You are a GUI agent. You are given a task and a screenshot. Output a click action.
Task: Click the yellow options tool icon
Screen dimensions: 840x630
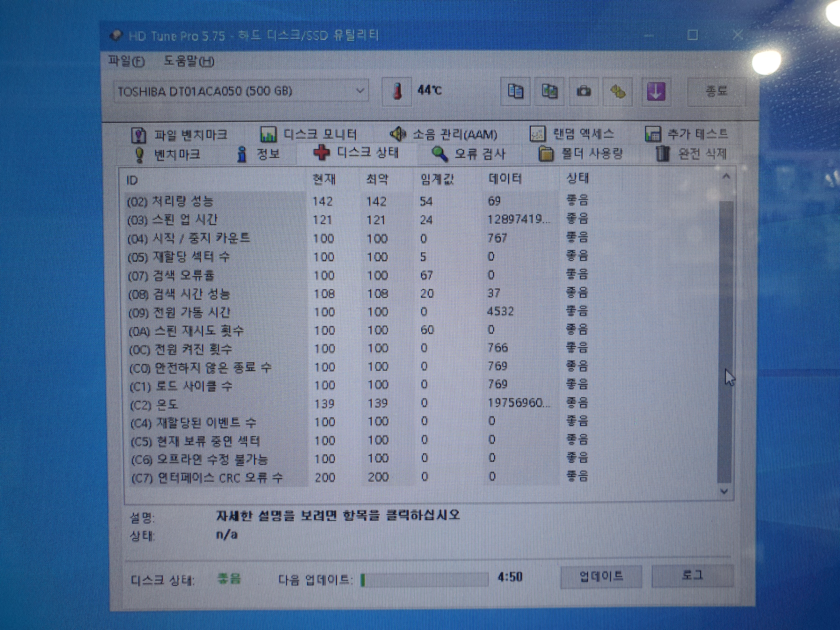click(618, 91)
